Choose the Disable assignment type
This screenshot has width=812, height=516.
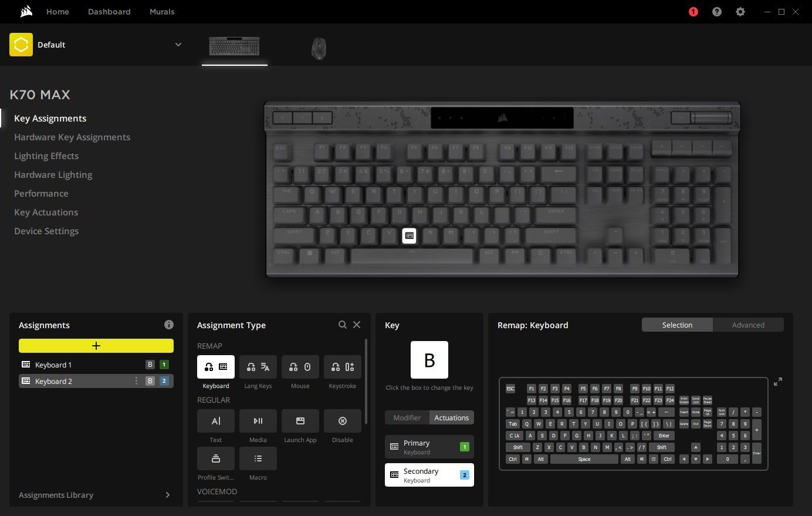click(x=343, y=421)
